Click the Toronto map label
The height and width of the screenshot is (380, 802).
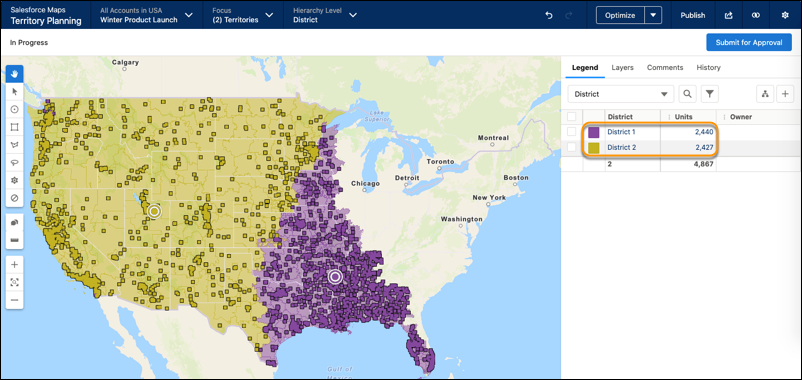pos(440,162)
